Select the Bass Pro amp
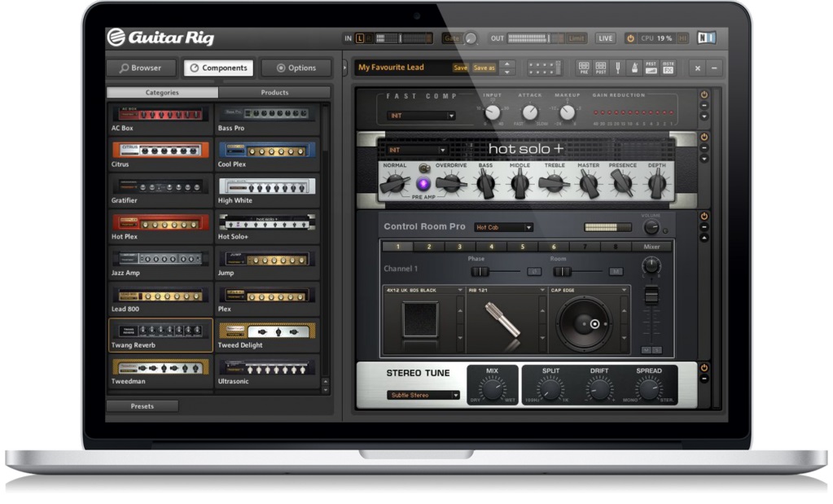Viewport: 833px width, 504px height. click(267, 119)
